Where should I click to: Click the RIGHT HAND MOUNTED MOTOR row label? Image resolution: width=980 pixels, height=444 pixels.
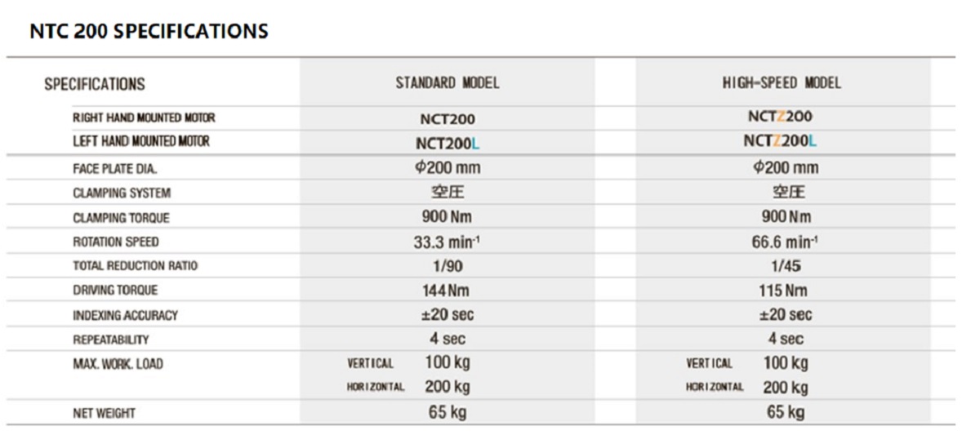tap(144, 118)
